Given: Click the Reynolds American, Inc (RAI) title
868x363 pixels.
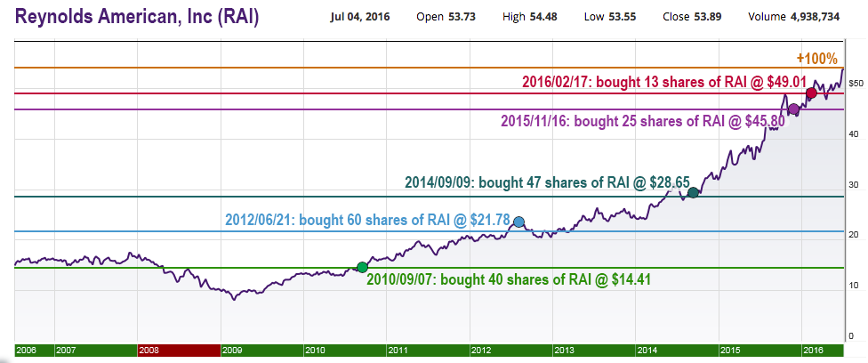Looking at the screenshot, I should (x=137, y=17).
